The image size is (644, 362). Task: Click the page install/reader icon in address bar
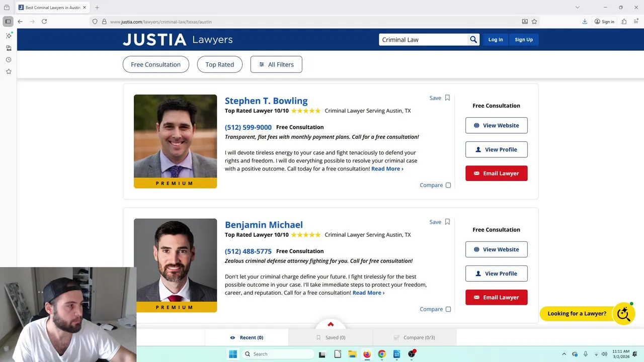pos(525,22)
